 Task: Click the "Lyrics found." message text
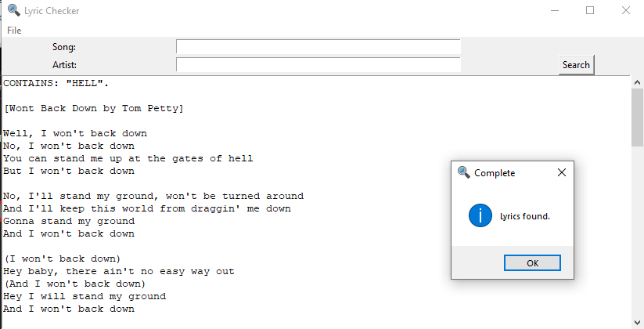525,216
